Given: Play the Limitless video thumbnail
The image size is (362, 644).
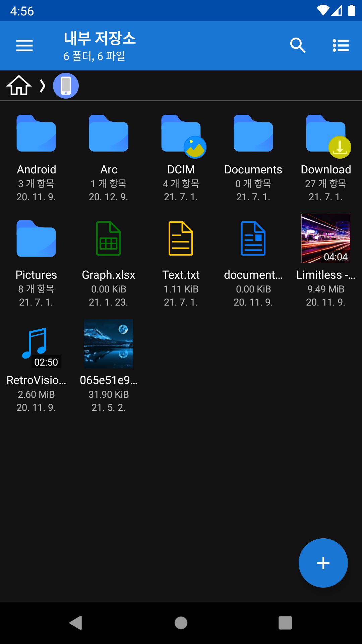Looking at the screenshot, I should pyautogui.click(x=326, y=238).
